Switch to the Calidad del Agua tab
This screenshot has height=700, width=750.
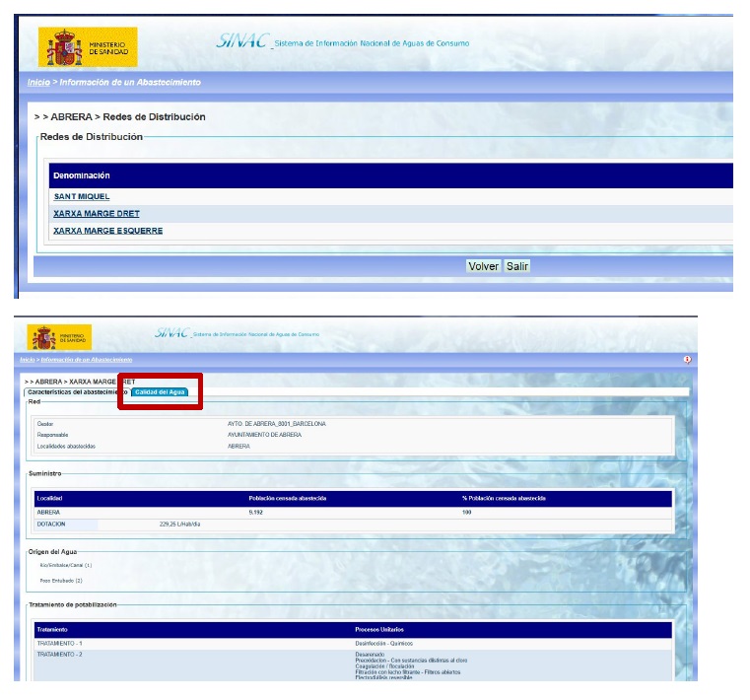pyautogui.click(x=160, y=391)
